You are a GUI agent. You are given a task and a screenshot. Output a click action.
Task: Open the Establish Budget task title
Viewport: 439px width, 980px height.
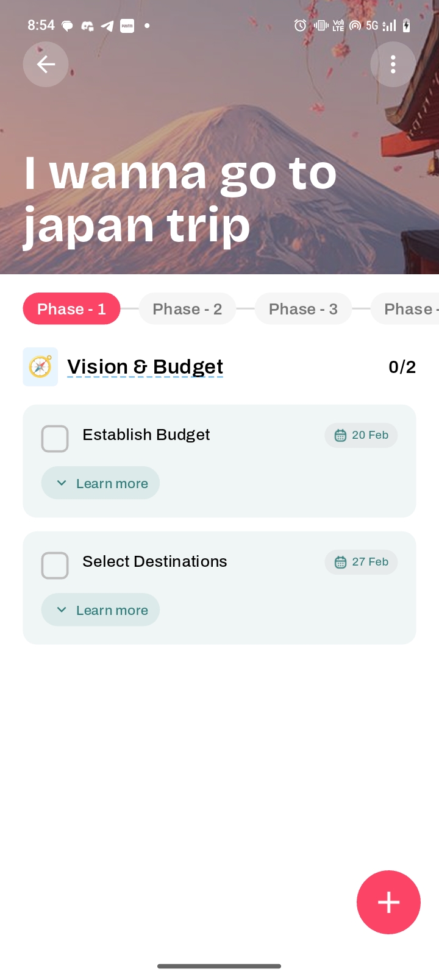146,435
